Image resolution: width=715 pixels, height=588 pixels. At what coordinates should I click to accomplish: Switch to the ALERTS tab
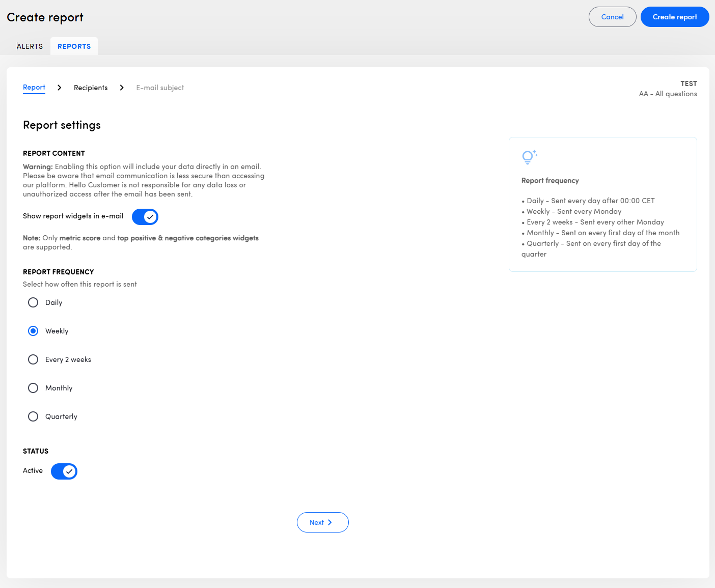pos(30,46)
